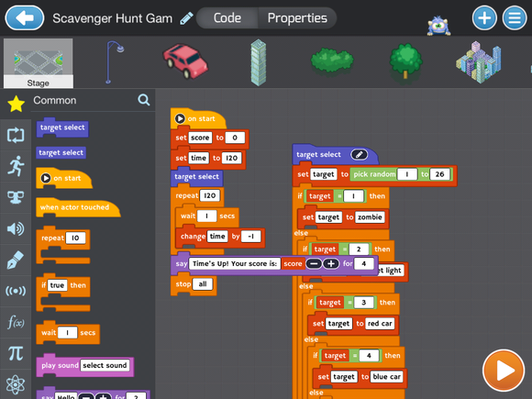Edit score initial value 0
Image resolution: width=532 pixels, height=399 pixels.
pos(235,138)
